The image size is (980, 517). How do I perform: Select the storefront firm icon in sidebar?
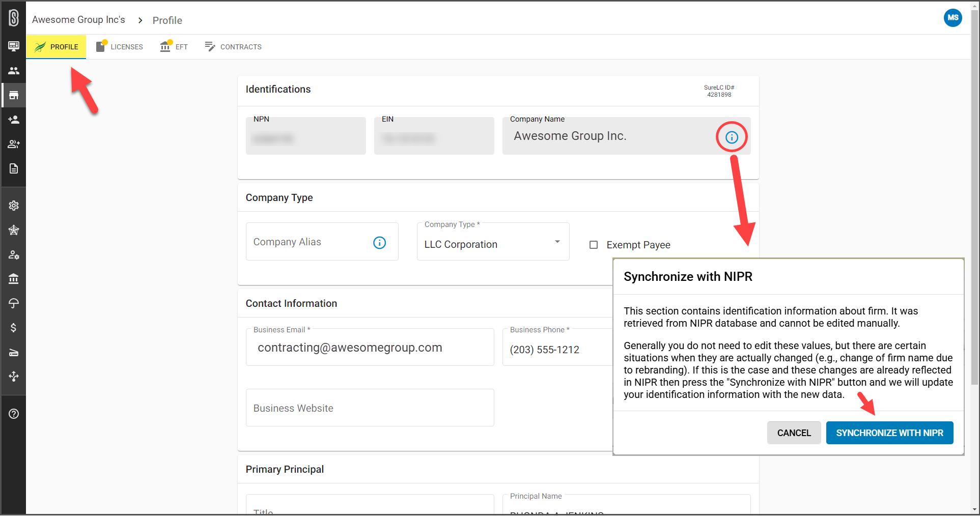[x=14, y=95]
